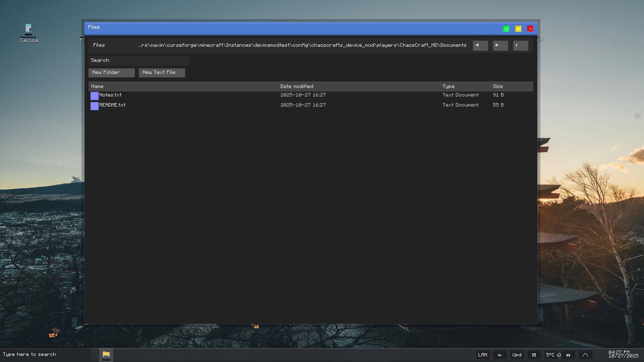Open the mail envelope tray icon
The width and height of the screenshot is (644, 362).
[534, 355]
